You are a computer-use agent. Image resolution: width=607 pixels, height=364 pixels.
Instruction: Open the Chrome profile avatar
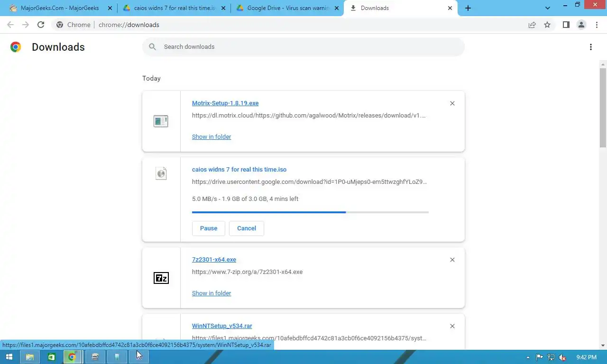coord(581,25)
